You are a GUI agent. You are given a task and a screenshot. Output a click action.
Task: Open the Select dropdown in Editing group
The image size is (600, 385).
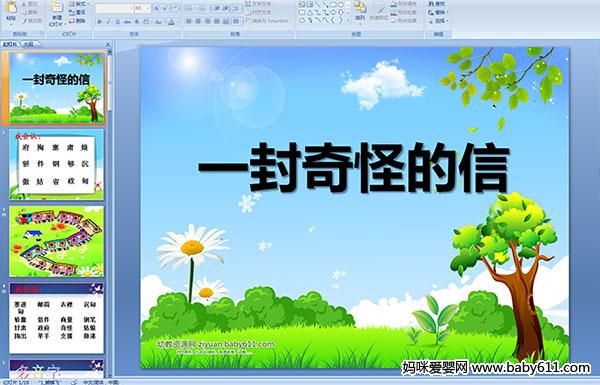tap(438, 21)
